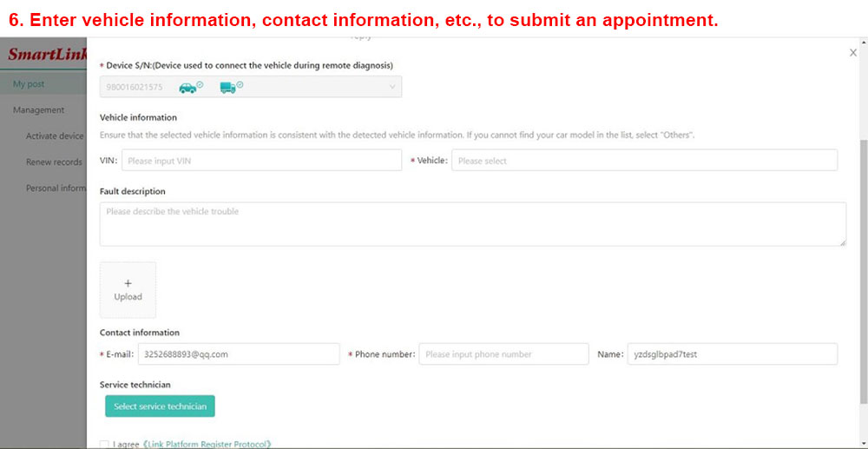868x449 pixels.
Task: Click the truck icon in Device S/N
Action: tap(228, 88)
